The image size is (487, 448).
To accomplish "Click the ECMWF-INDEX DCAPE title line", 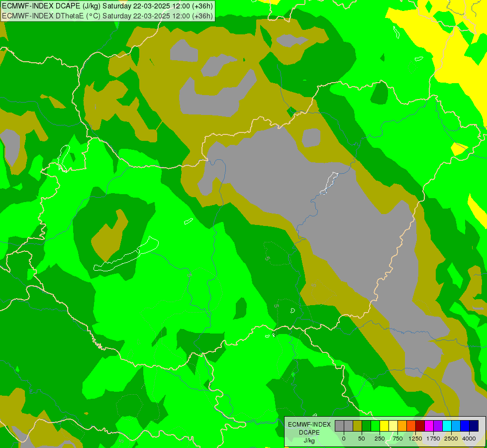I will click(107, 6).
